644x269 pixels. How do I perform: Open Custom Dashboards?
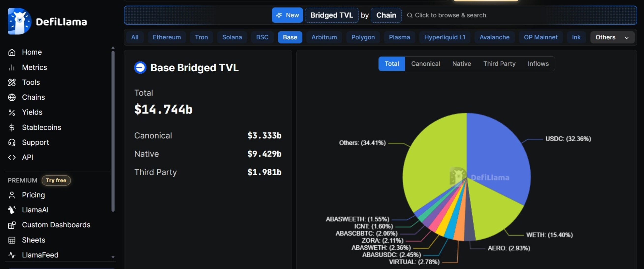coord(56,225)
